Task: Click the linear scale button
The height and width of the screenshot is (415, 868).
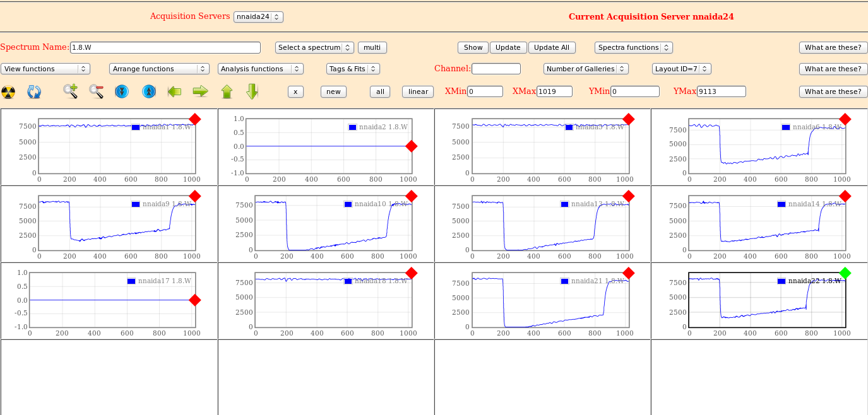Action: [418, 91]
